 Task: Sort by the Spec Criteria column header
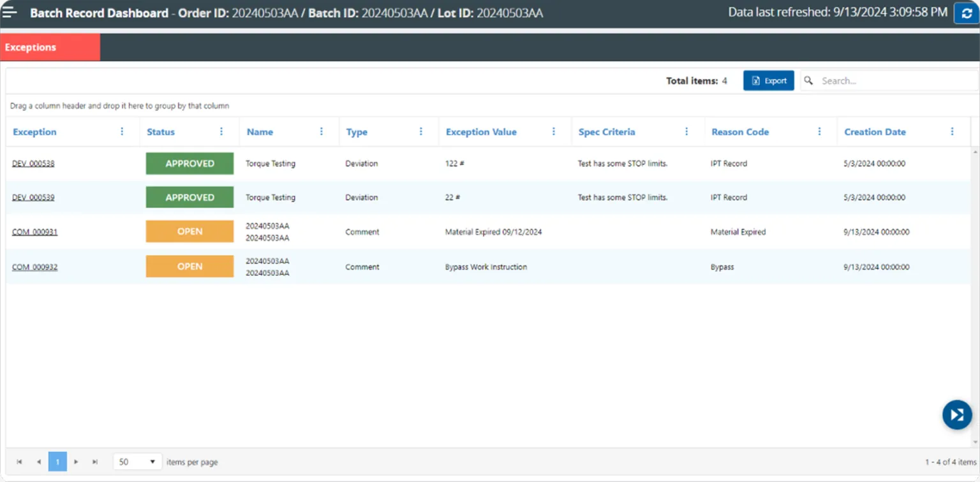pos(607,132)
